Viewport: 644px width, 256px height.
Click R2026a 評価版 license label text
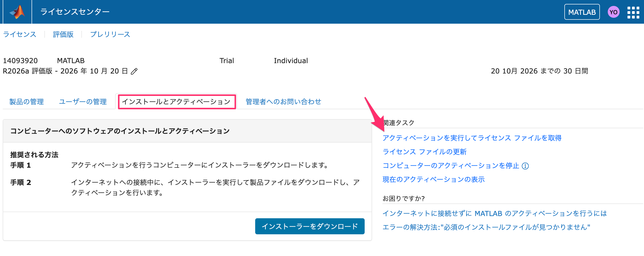65,71
